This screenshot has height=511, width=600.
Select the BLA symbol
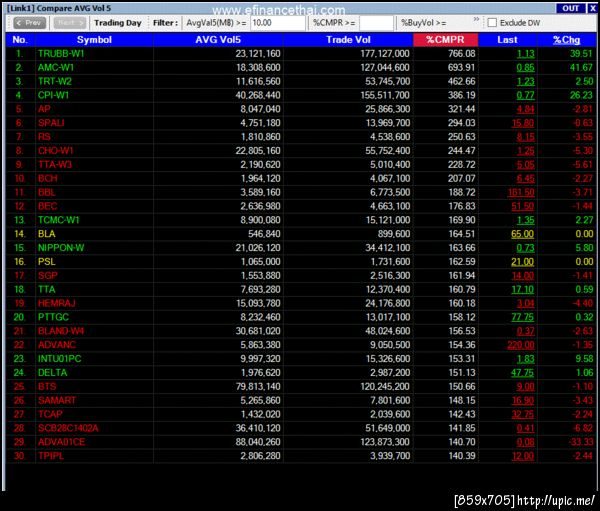47,234
